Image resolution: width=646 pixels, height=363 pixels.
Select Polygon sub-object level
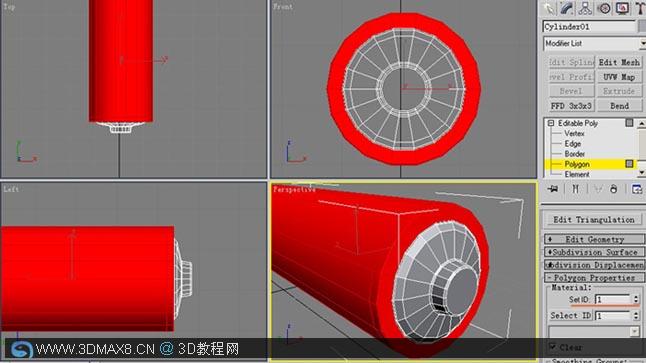(577, 164)
